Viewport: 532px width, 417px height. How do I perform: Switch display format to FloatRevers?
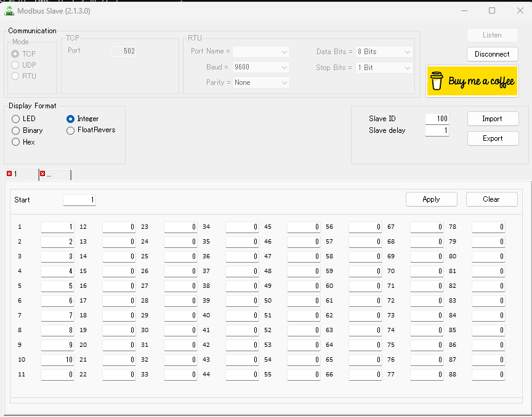(71, 130)
